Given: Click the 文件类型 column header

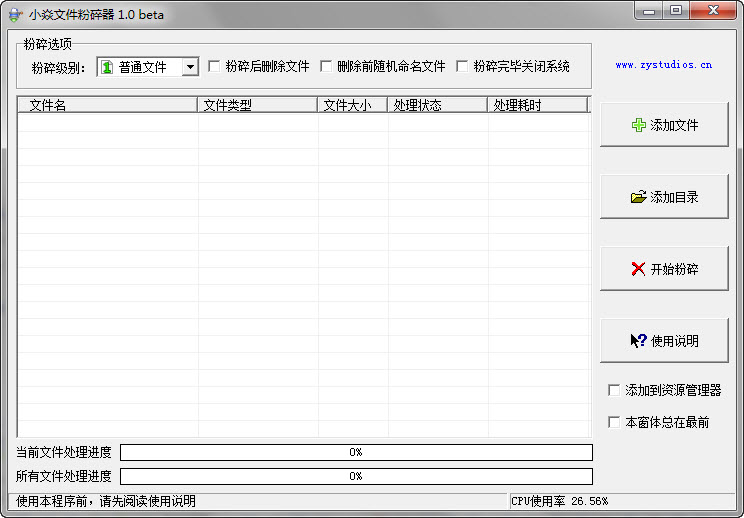Looking at the screenshot, I should pyautogui.click(x=258, y=105).
